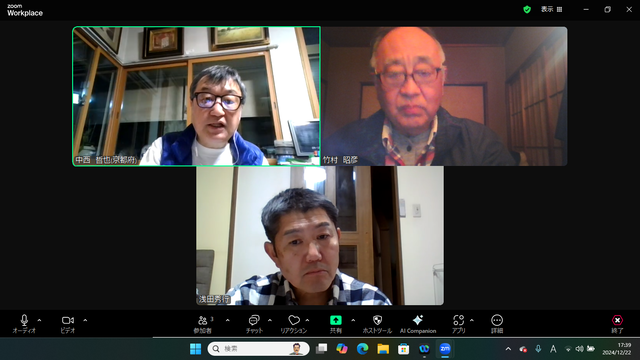640x360 pixels.
Task: Maximize or restore the Zoom window
Action: click(607, 9)
